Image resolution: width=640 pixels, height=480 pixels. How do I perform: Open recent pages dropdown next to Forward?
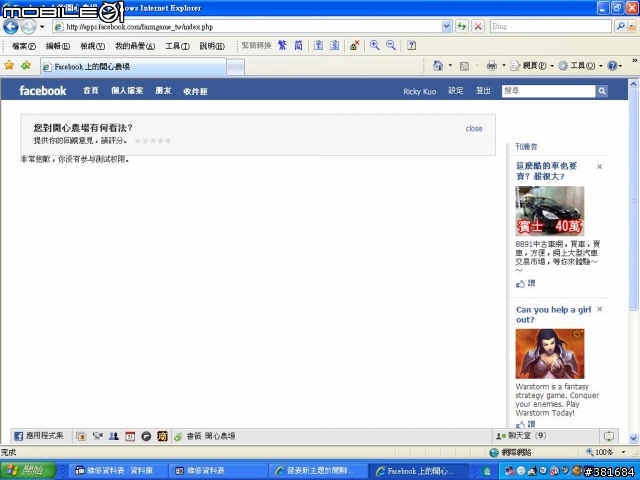point(42,27)
